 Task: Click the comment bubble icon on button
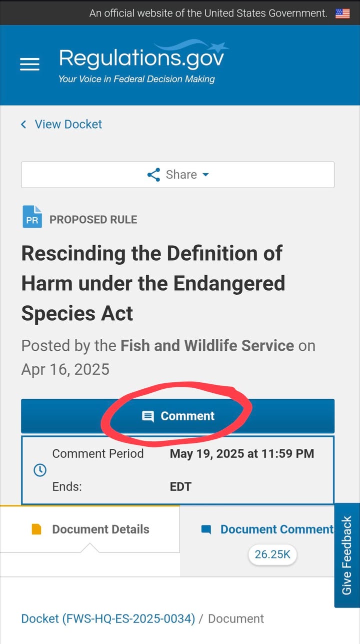point(148,416)
